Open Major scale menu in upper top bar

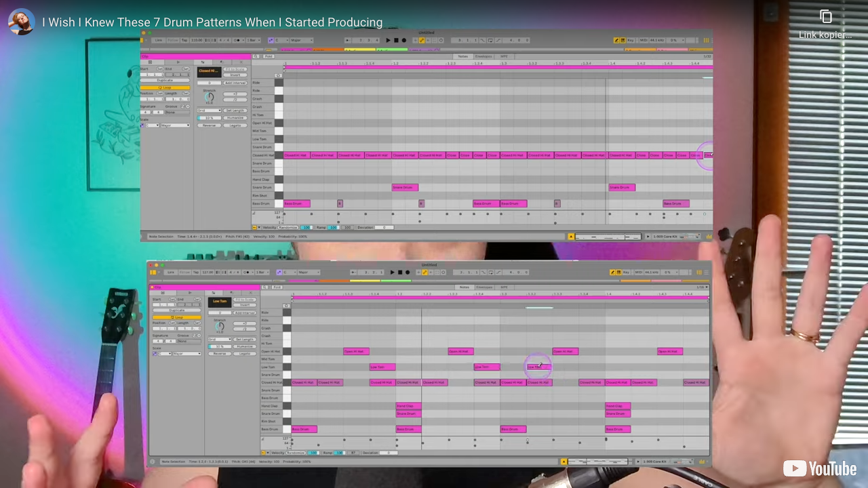pos(302,40)
